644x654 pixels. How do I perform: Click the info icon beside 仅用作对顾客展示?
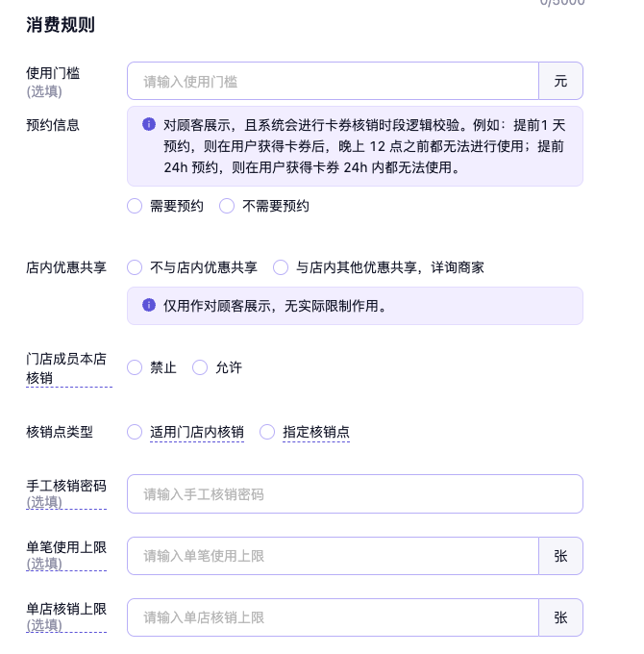click(149, 305)
